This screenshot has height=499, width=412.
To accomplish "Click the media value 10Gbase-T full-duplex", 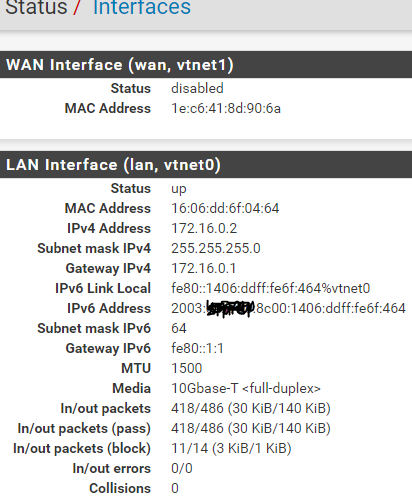I will 246,388.
